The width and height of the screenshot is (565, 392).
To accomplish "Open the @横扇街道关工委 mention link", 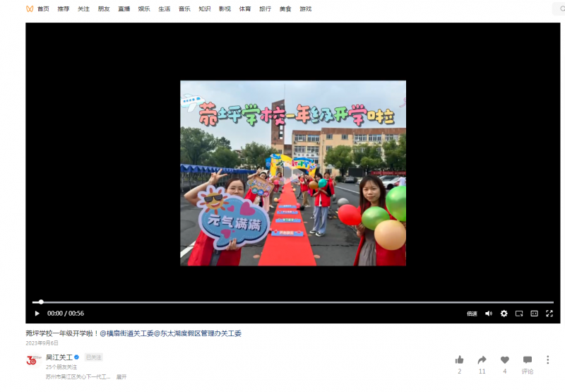I will pyautogui.click(x=127, y=333).
